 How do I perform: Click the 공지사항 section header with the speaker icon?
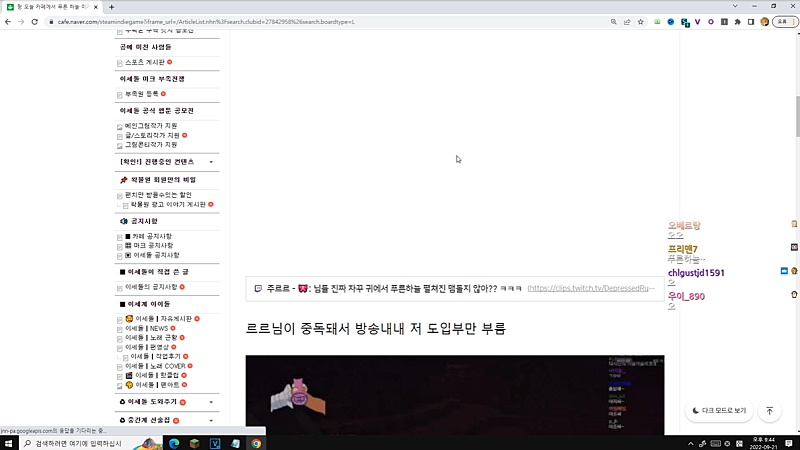(139, 221)
